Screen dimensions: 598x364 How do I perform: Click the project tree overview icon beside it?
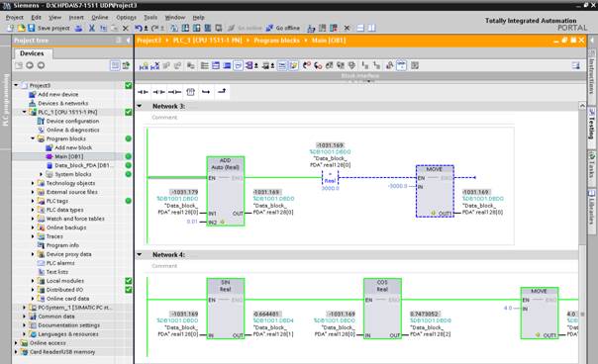click(x=126, y=65)
